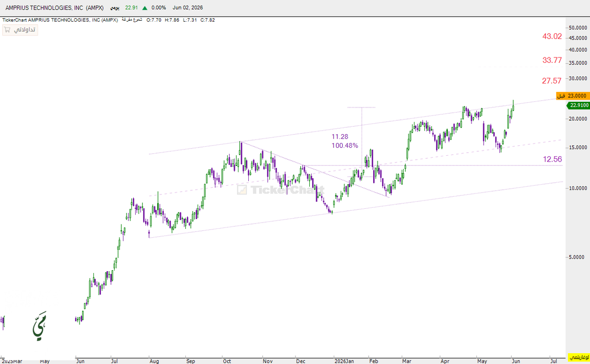
Task: Click the 0.00% change value
Action: pos(159,8)
